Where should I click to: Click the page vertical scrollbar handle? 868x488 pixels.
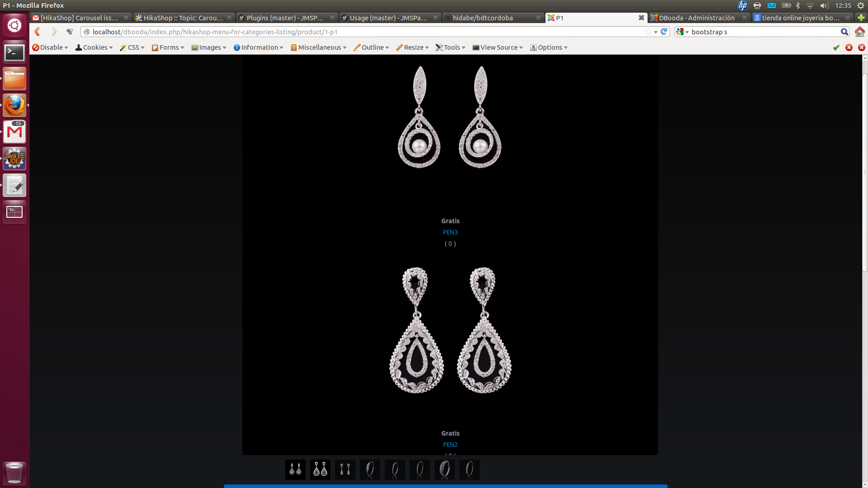click(x=865, y=172)
